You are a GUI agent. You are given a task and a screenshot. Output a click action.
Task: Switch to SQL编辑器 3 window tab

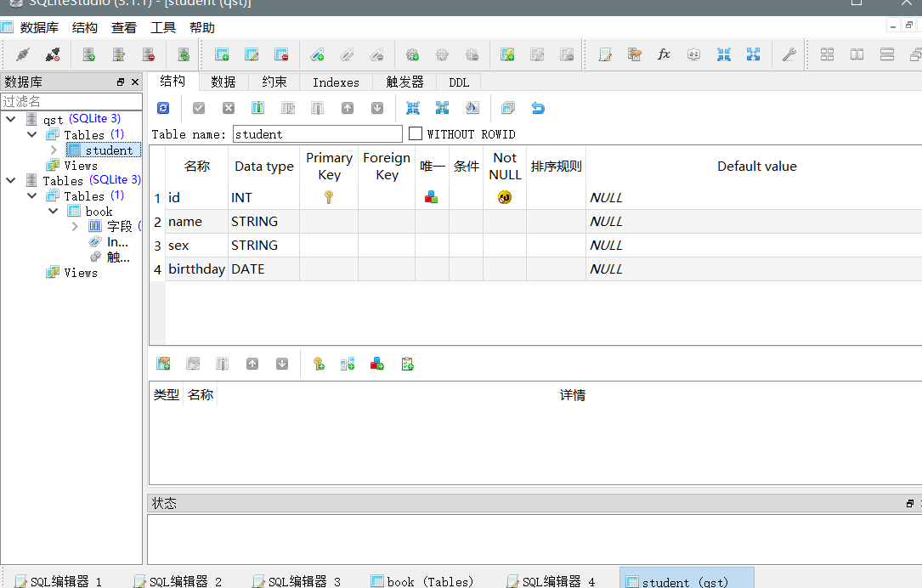[x=297, y=581]
